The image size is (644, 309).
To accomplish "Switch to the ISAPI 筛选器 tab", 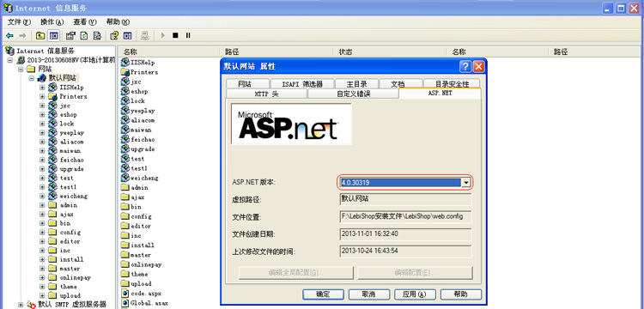I will point(302,84).
